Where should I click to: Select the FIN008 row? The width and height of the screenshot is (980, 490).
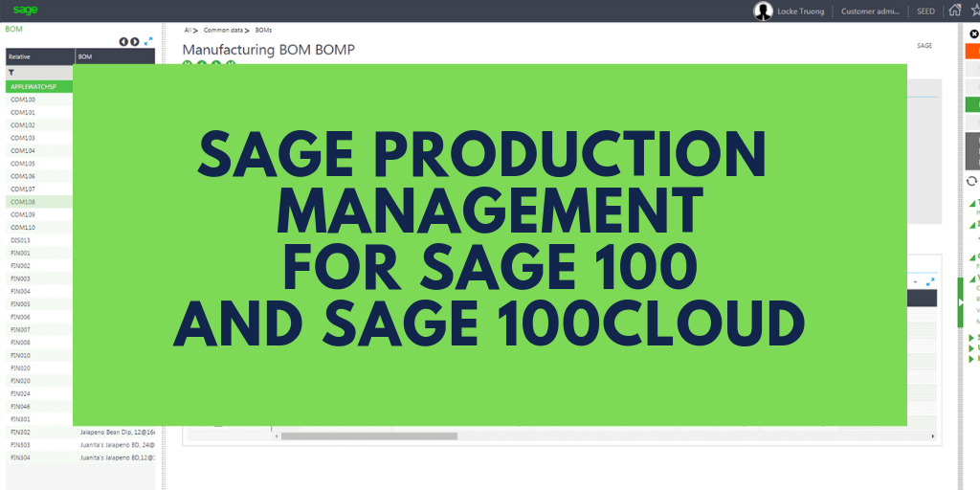coord(40,343)
